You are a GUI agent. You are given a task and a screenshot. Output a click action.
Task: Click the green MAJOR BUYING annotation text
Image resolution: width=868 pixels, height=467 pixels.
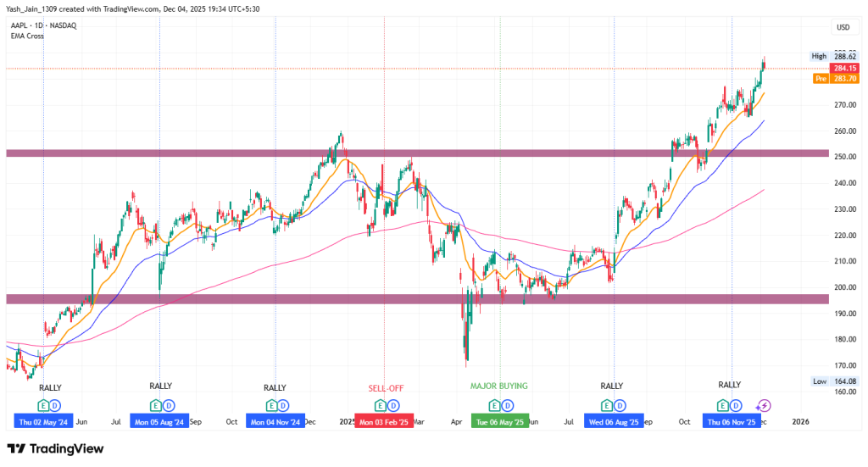tap(498, 386)
